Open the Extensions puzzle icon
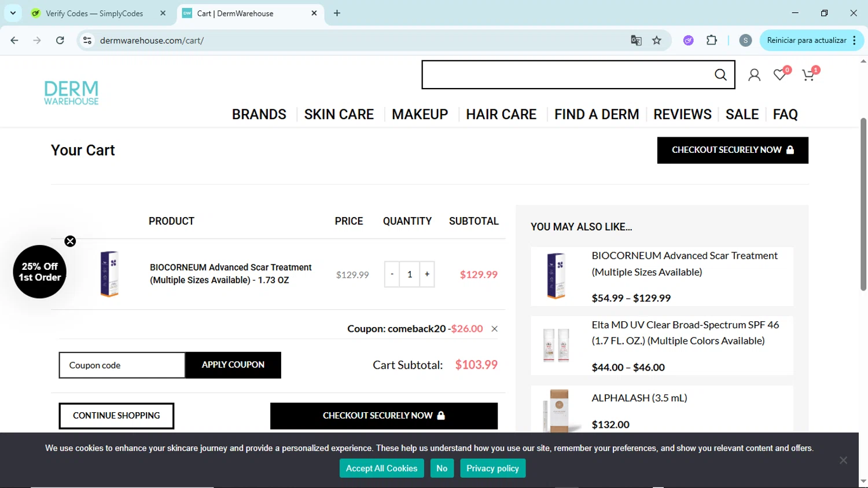 (x=712, y=41)
